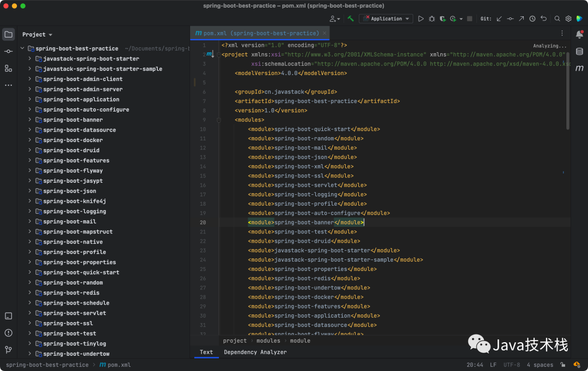The height and width of the screenshot is (371, 588).
Task: Profile the Application configuration
Action: [x=453, y=18]
